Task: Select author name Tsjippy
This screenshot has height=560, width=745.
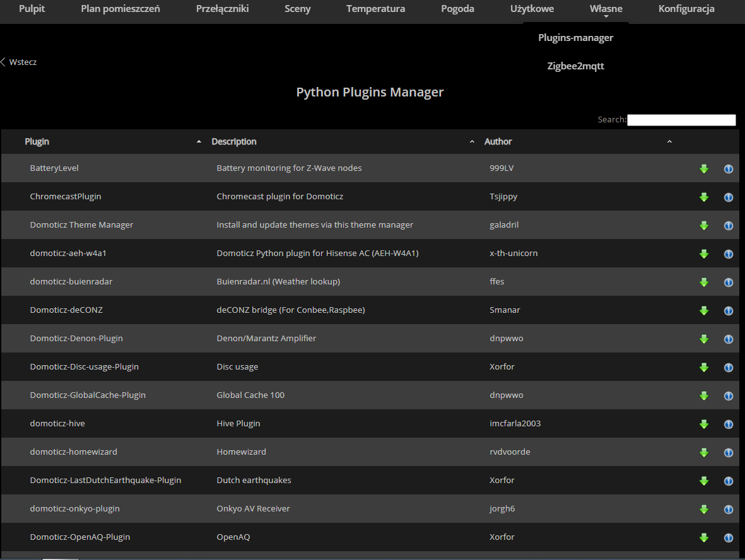Action: coord(503,197)
